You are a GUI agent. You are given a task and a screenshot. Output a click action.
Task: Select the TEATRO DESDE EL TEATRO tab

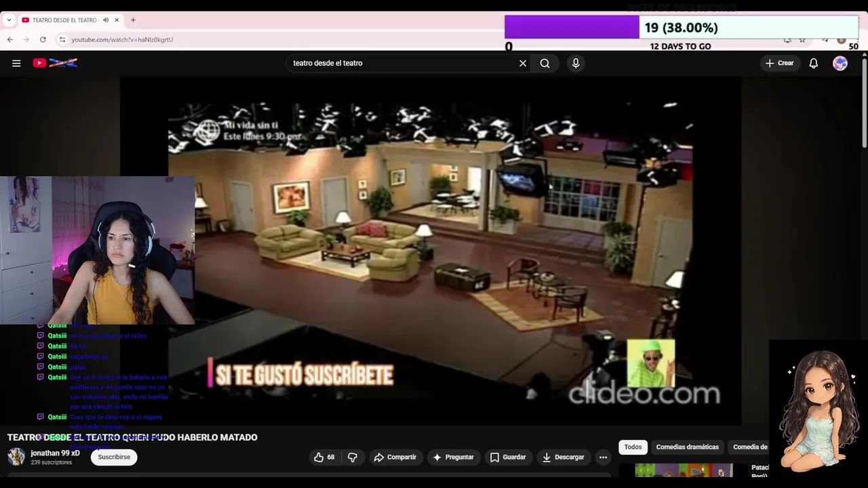coord(64,20)
